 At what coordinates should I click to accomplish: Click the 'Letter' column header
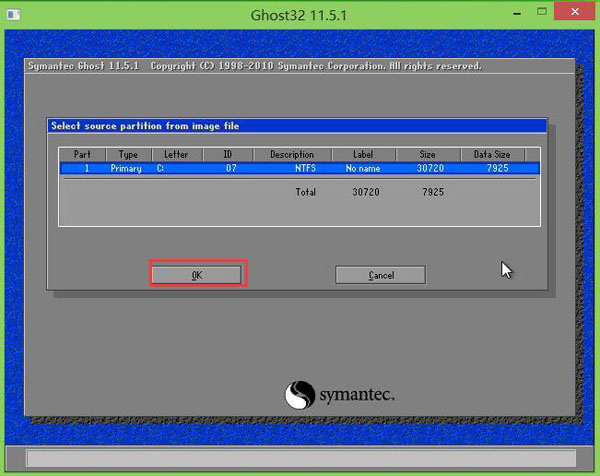(x=176, y=155)
